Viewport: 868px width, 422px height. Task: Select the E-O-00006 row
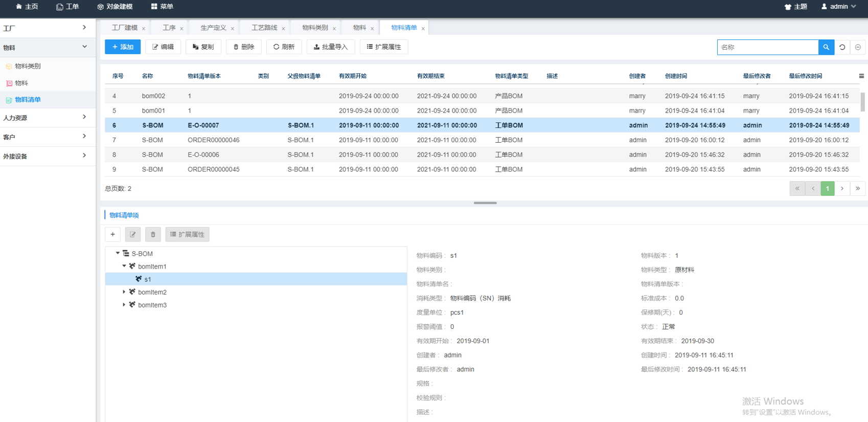(x=483, y=154)
